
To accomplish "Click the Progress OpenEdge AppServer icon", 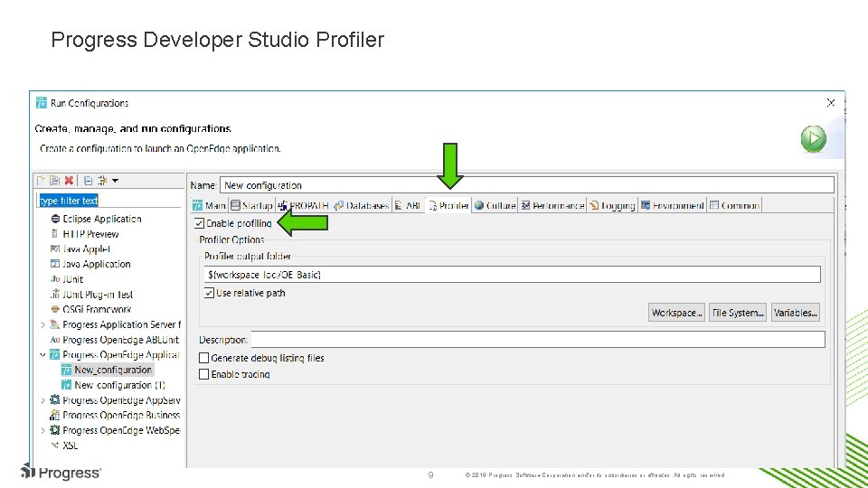I will [55, 399].
